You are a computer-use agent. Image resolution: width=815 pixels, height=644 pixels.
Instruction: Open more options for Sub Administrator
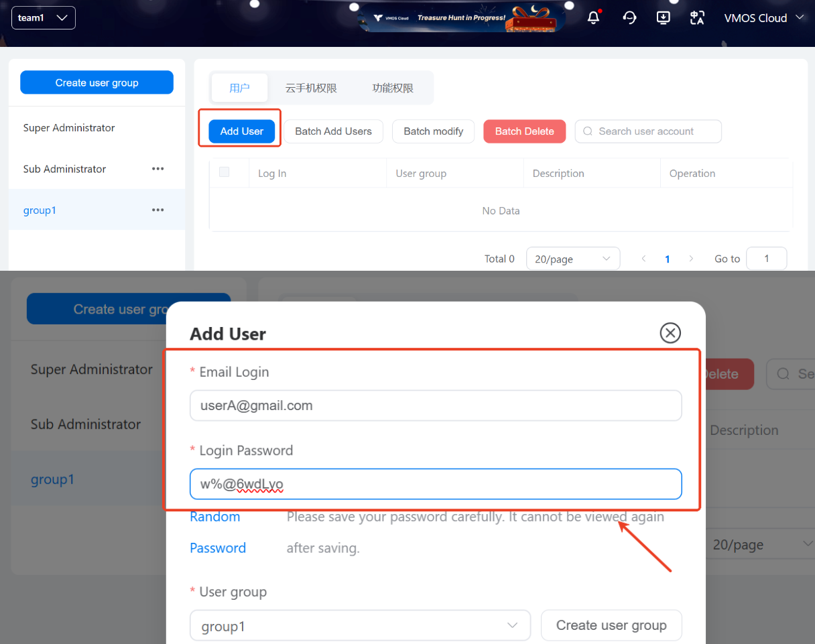point(158,169)
